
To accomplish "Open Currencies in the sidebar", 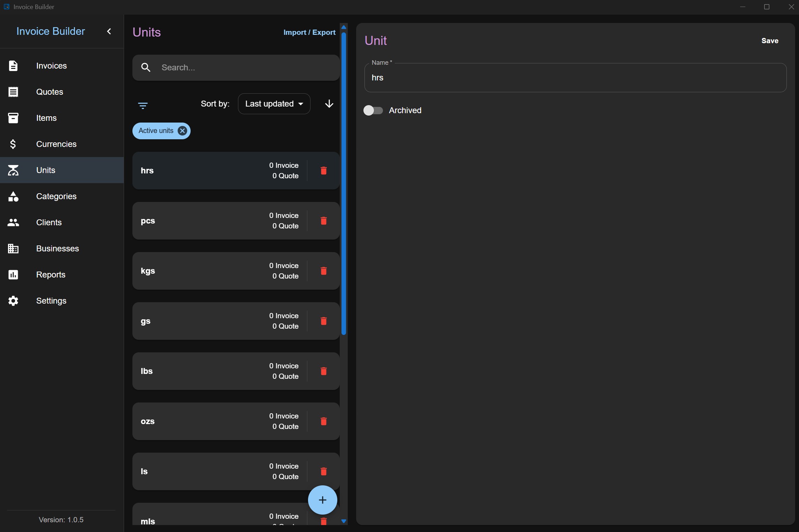I will [x=62, y=144].
